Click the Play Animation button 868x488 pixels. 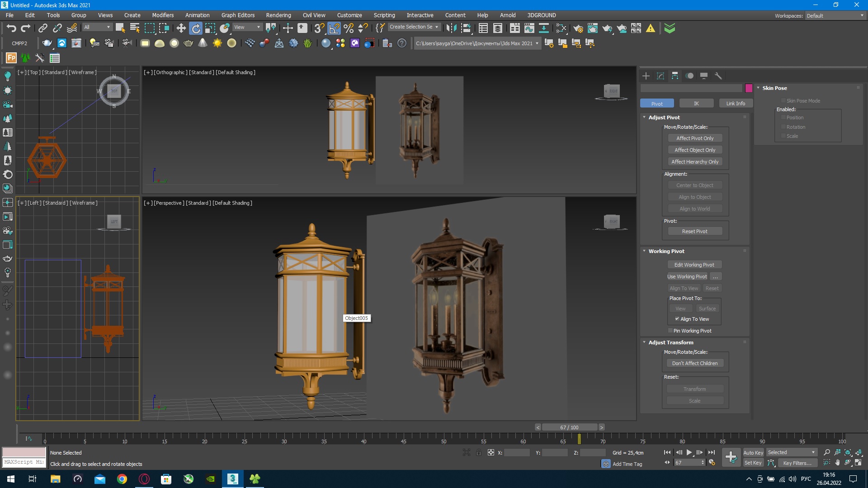689,452
